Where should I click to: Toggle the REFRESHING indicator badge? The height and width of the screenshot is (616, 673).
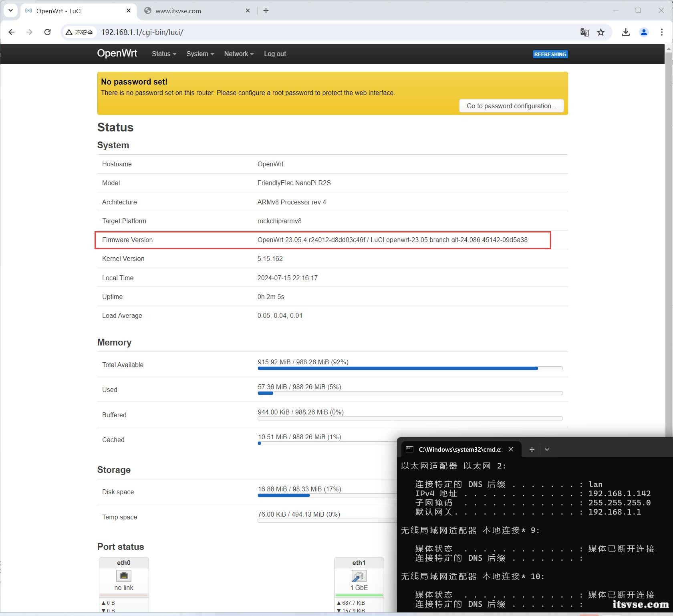coord(550,54)
